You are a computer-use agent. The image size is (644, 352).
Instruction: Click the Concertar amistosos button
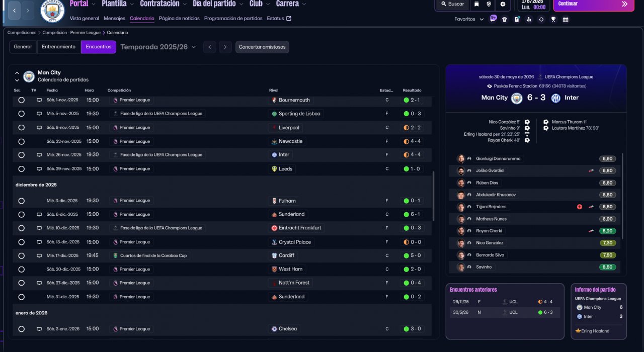click(x=262, y=47)
